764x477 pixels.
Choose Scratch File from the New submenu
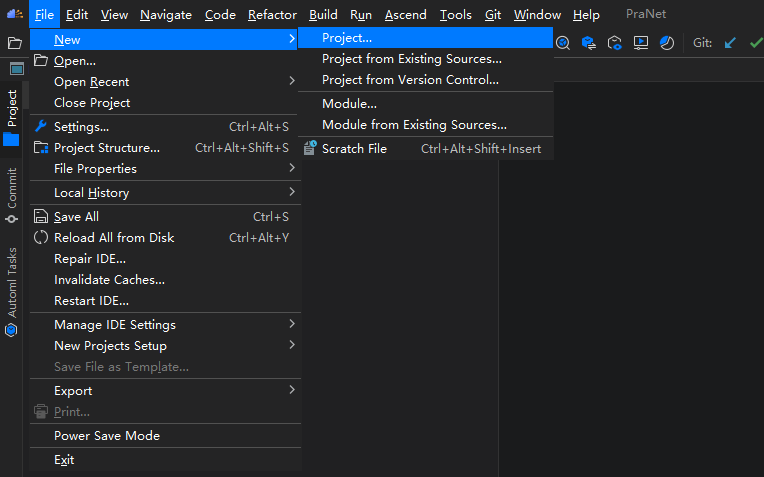click(354, 149)
